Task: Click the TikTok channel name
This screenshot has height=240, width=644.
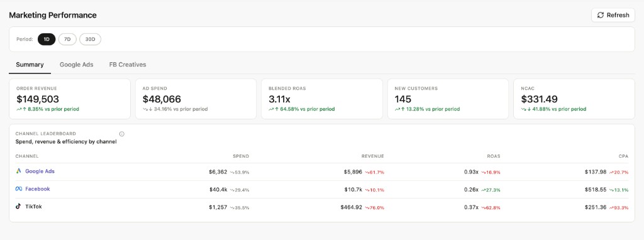Action: pyautogui.click(x=34, y=206)
